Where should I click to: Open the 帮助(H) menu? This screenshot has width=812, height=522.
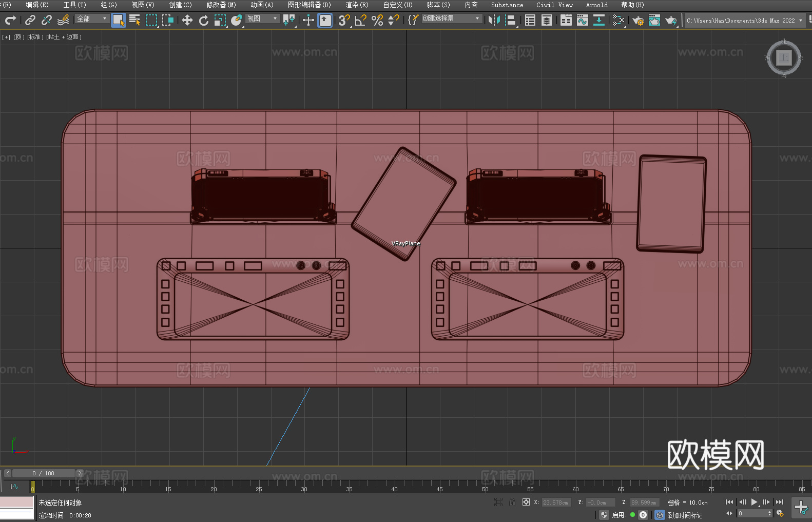632,5
